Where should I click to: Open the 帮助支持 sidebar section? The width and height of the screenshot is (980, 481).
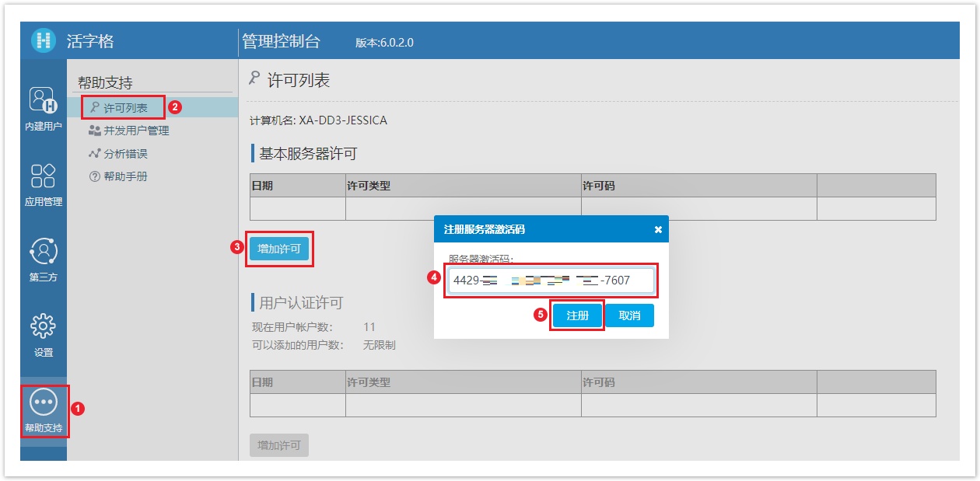click(x=44, y=411)
